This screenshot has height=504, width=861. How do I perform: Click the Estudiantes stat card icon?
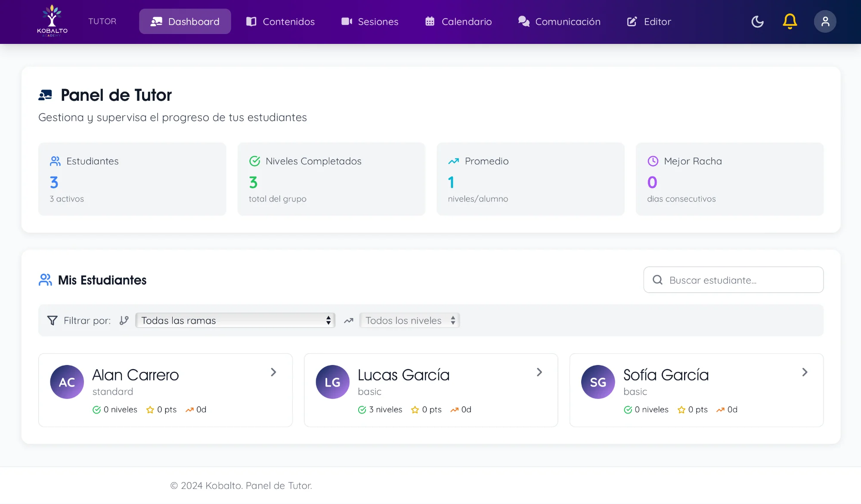tap(55, 161)
